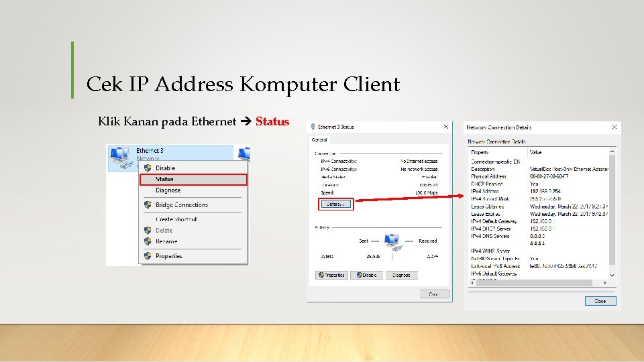
Task: Click Disable button in Ethernet 3 Status
Action: click(x=366, y=275)
